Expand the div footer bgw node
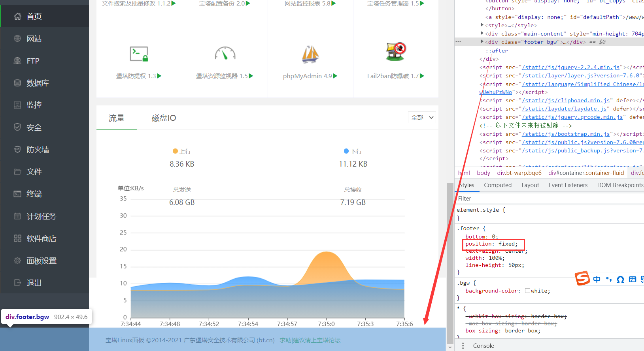The width and height of the screenshot is (644, 351). (482, 41)
